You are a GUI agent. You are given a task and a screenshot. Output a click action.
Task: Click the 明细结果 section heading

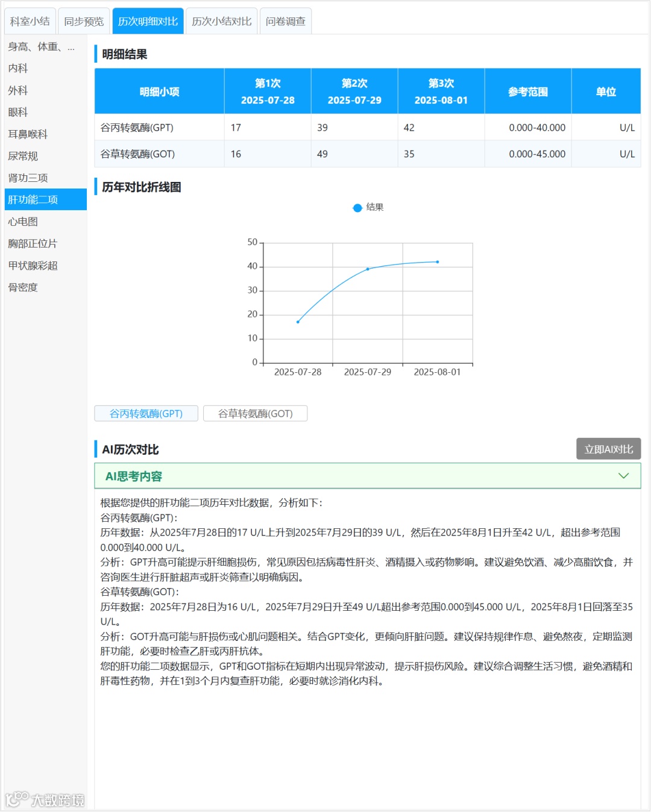pyautogui.click(x=125, y=54)
